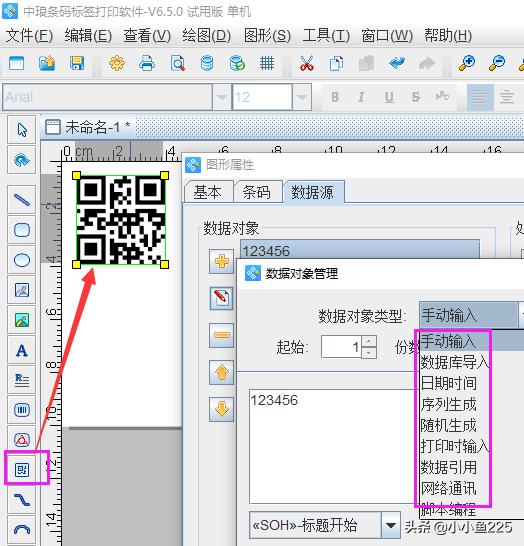Toggle the grid display icon
Viewport: 524px width, 546px height.
click(267, 63)
